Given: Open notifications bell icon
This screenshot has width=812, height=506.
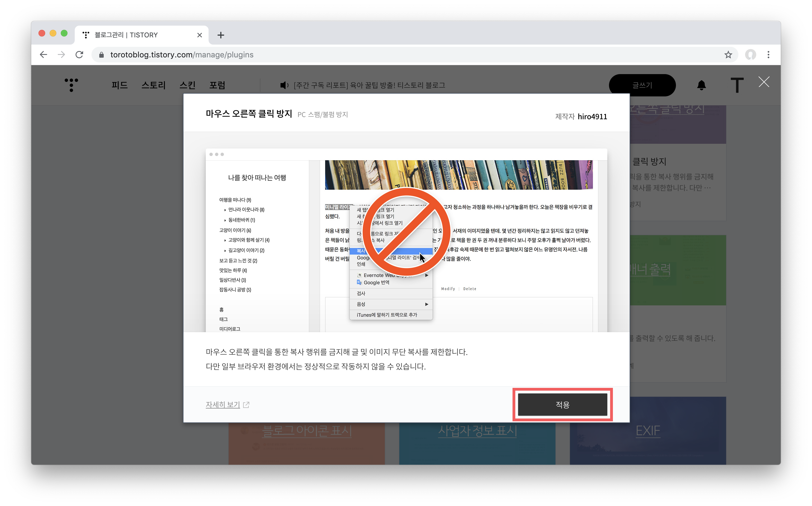Looking at the screenshot, I should [701, 85].
